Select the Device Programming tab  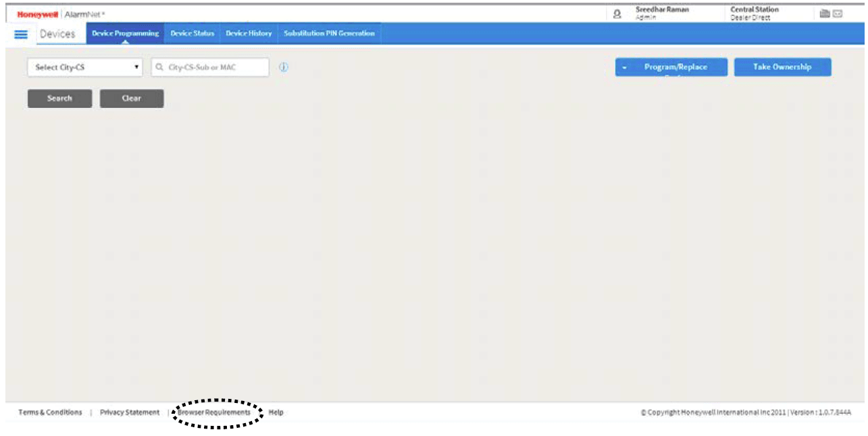pos(125,34)
